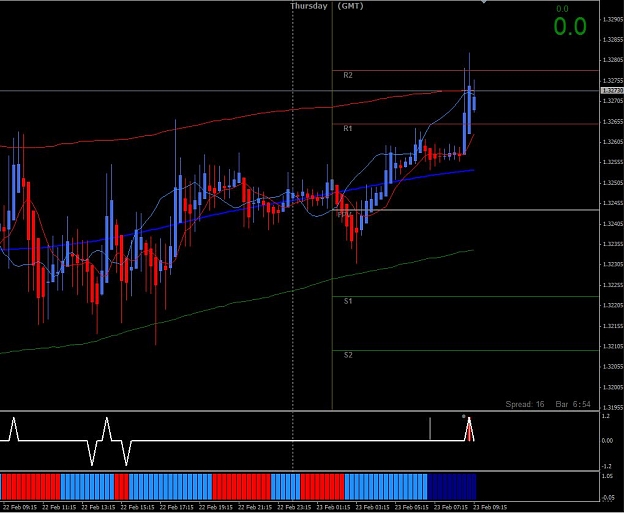Click the histogram scale value 1.05
This screenshot has width=625, height=513.
coord(607,476)
